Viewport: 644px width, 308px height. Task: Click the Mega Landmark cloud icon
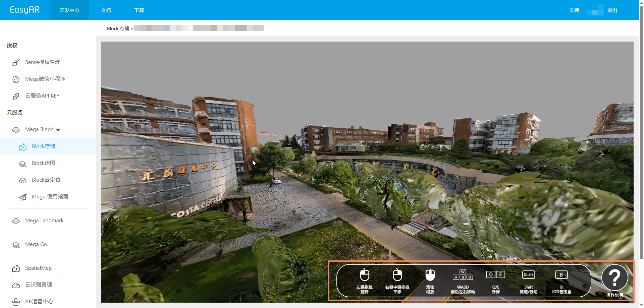click(x=16, y=221)
